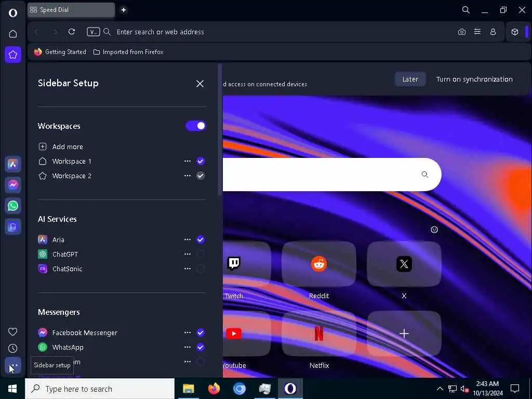Image resolution: width=532 pixels, height=399 pixels.
Task: Open the profile account icon
Action: (493, 32)
